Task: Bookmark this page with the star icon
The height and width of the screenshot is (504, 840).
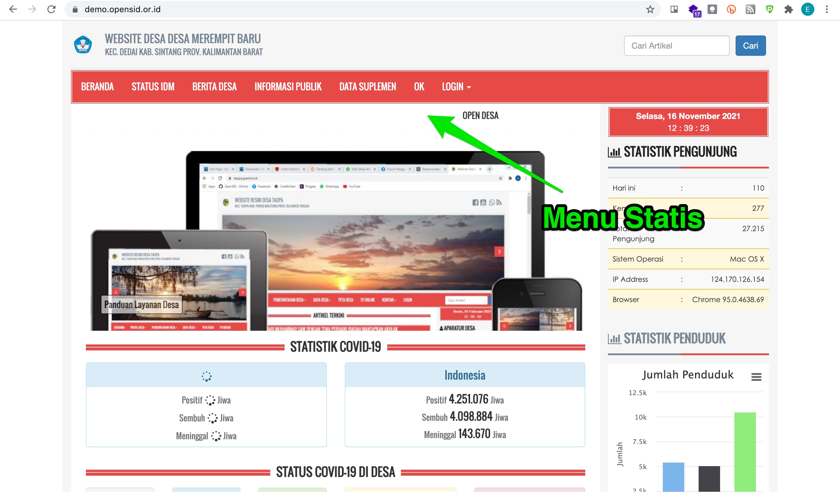Action: click(650, 9)
